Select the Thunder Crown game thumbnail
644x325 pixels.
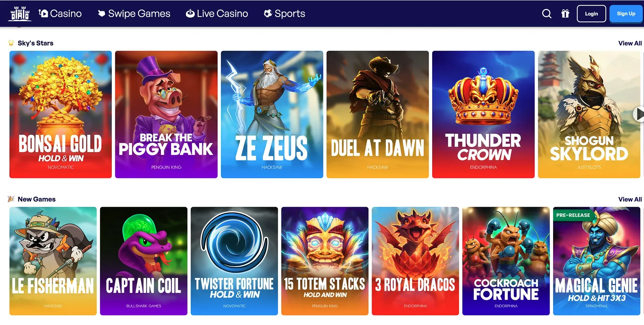[x=483, y=114]
